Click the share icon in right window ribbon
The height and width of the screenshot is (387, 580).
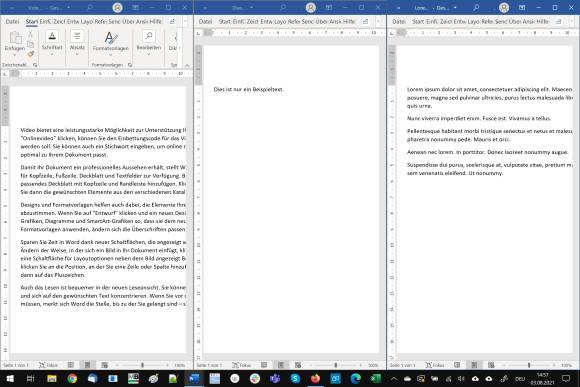[x=559, y=21]
